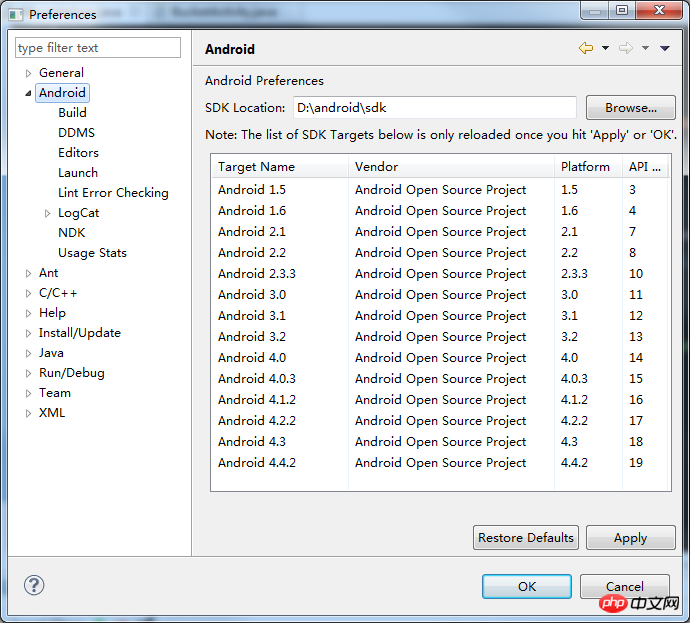
Task: Click the Cancel button
Action: [625, 586]
